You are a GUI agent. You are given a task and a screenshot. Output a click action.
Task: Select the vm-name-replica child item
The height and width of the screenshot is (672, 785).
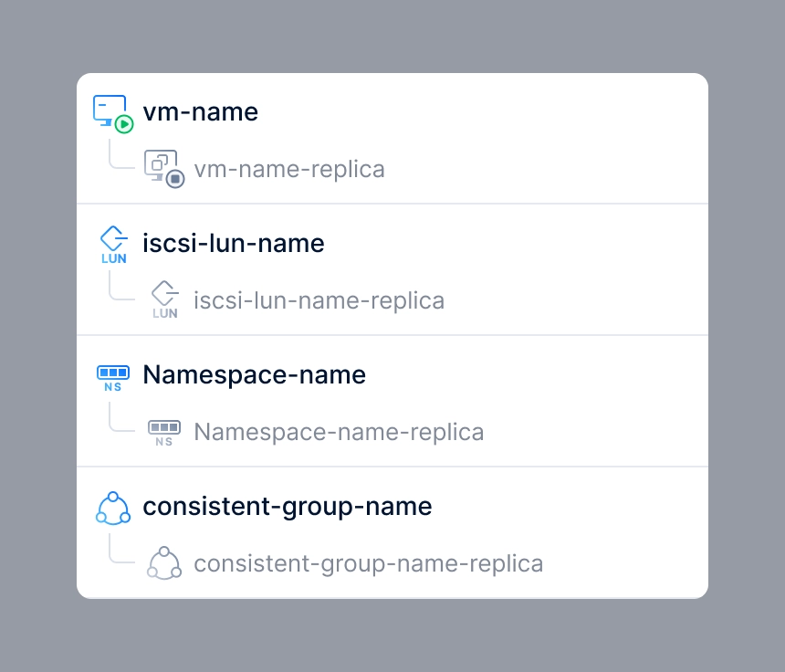pyautogui.click(x=289, y=169)
